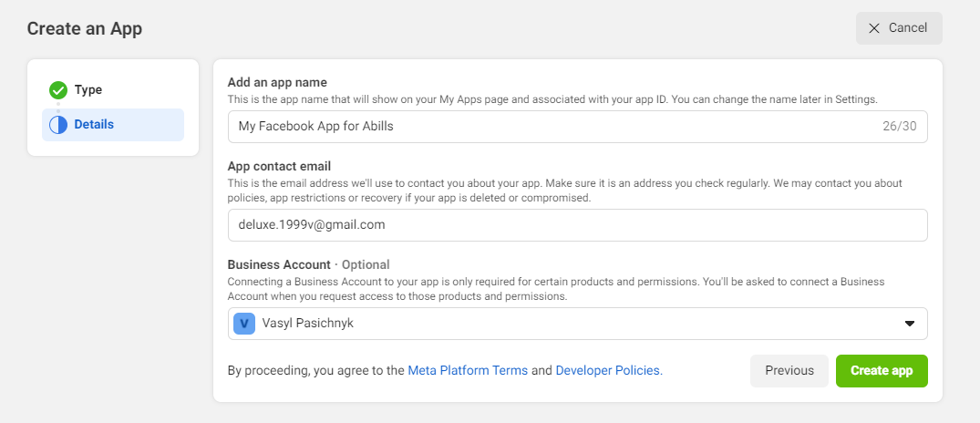Click the green checkmark icon beside Type
This screenshot has width=980, height=423.
58,90
